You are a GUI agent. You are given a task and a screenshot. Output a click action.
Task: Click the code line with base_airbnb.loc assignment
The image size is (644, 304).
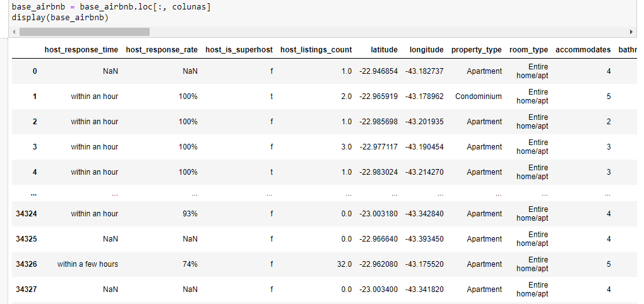(x=111, y=7)
